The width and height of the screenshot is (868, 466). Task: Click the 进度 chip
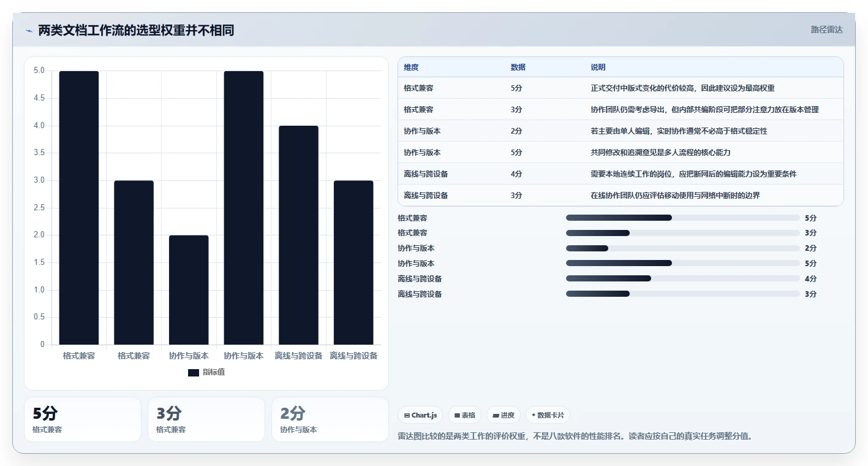click(504, 415)
